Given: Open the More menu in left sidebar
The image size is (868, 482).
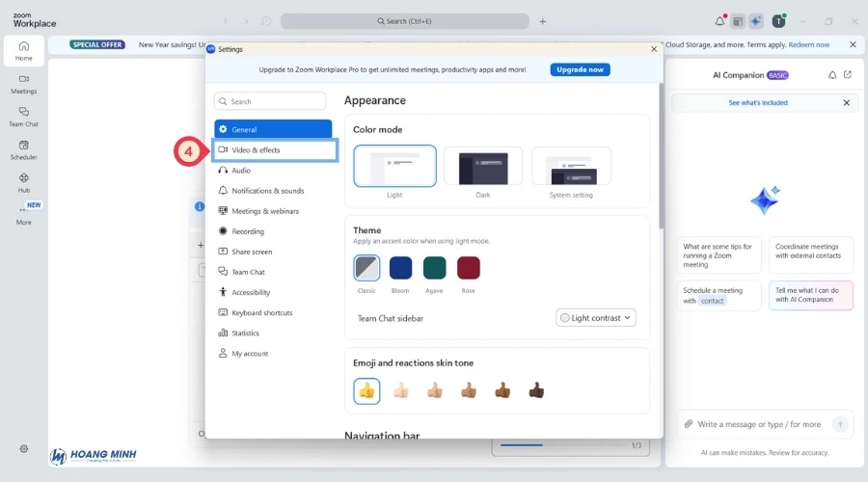Looking at the screenshot, I should [23, 214].
